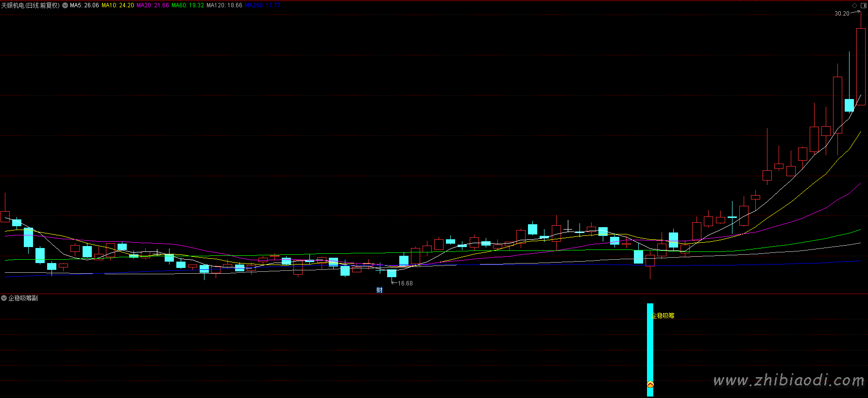Select the MA120 indicator label

224,5
